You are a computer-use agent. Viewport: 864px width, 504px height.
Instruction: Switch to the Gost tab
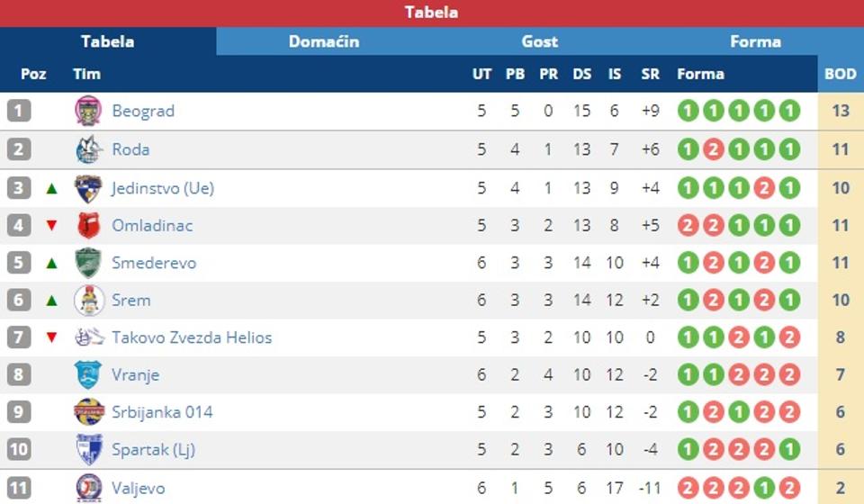tap(540, 41)
